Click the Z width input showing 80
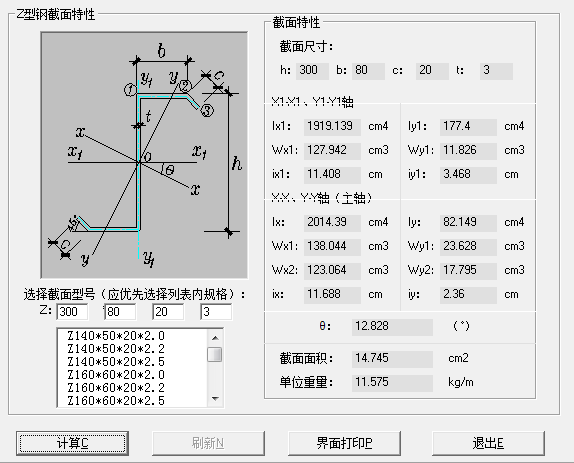 pyautogui.click(x=120, y=312)
